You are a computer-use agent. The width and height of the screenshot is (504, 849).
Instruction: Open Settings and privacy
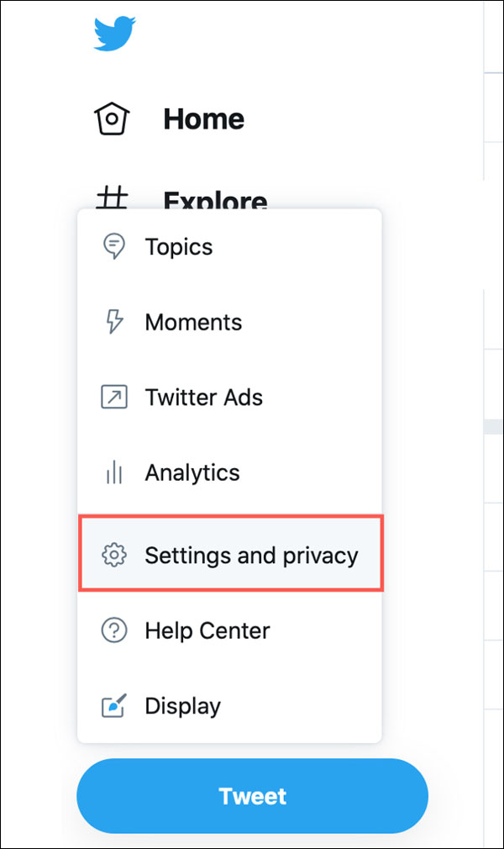[x=251, y=556]
